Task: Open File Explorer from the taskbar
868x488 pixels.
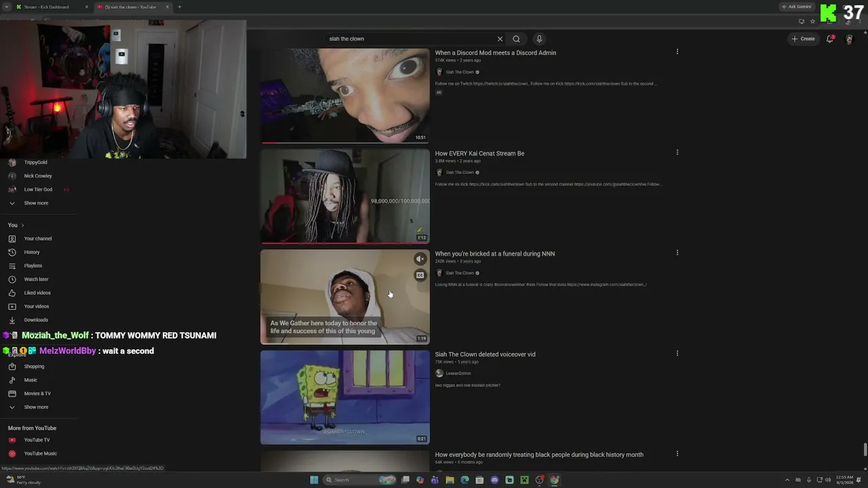Action: pos(450,480)
